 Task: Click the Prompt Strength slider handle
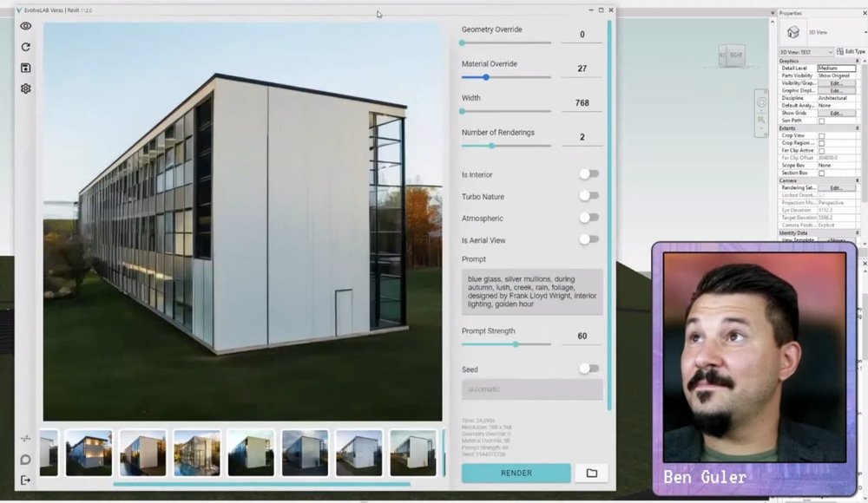[516, 344]
